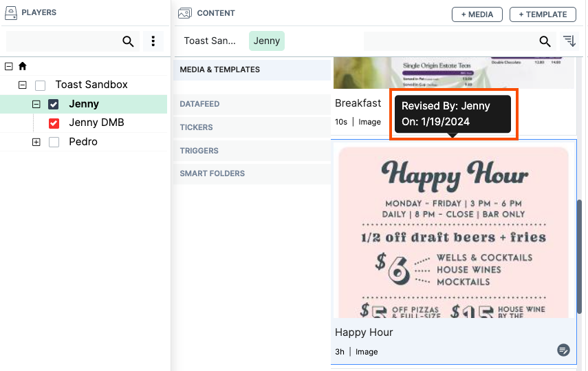Screen dimensions: 588x371
Task: Click the Happy Hour notes icon
Action: click(x=563, y=350)
